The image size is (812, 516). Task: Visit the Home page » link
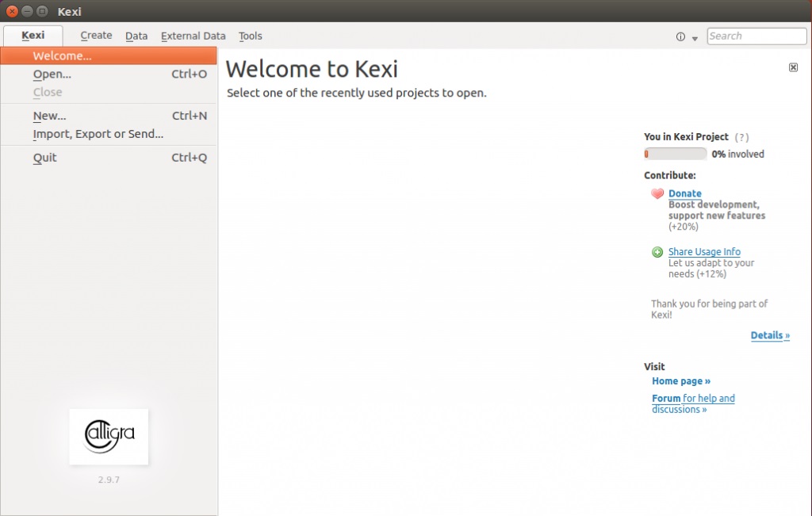[681, 381]
